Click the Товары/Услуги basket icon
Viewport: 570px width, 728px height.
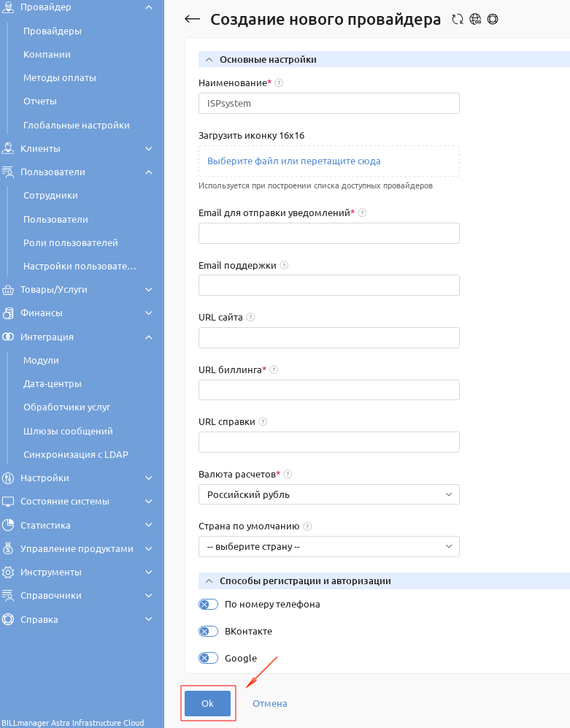[x=8, y=290]
